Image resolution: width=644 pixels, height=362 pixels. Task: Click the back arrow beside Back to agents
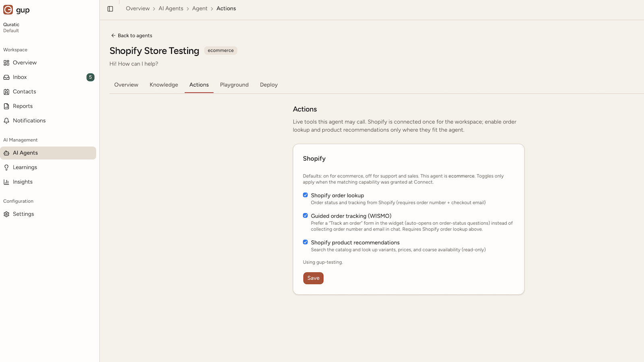click(x=114, y=35)
